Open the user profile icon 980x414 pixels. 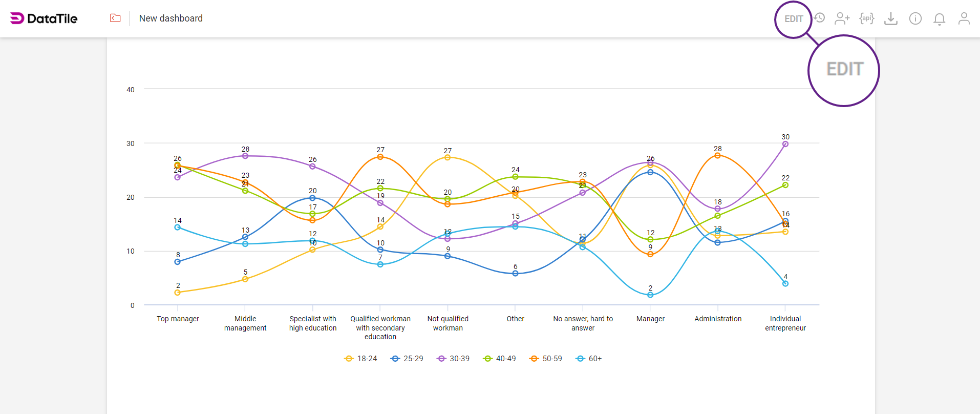[964, 19]
